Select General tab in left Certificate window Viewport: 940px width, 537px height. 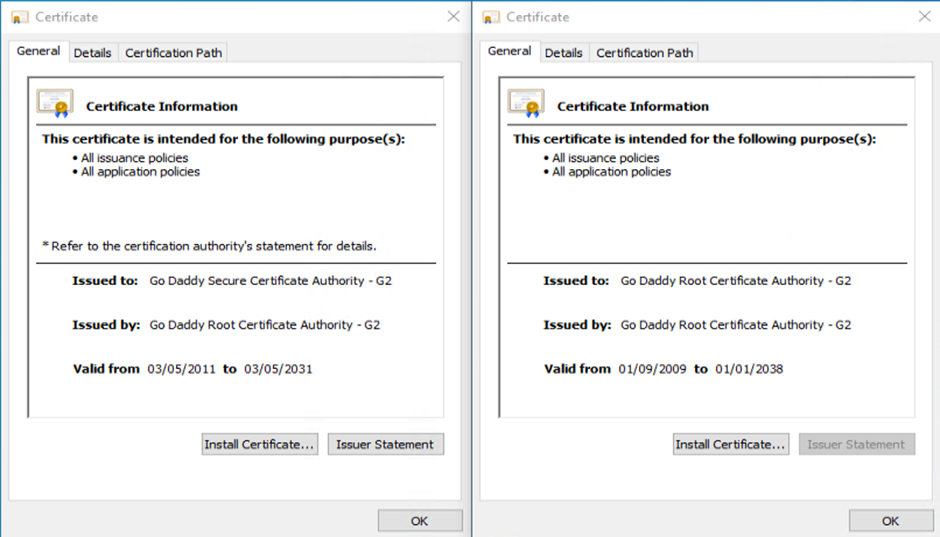point(38,51)
